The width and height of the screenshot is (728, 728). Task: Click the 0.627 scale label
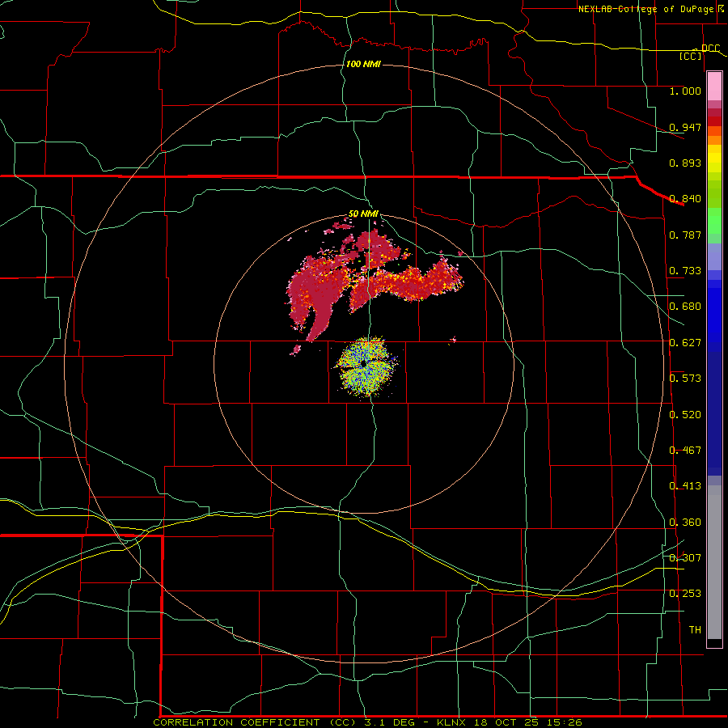[685, 343]
